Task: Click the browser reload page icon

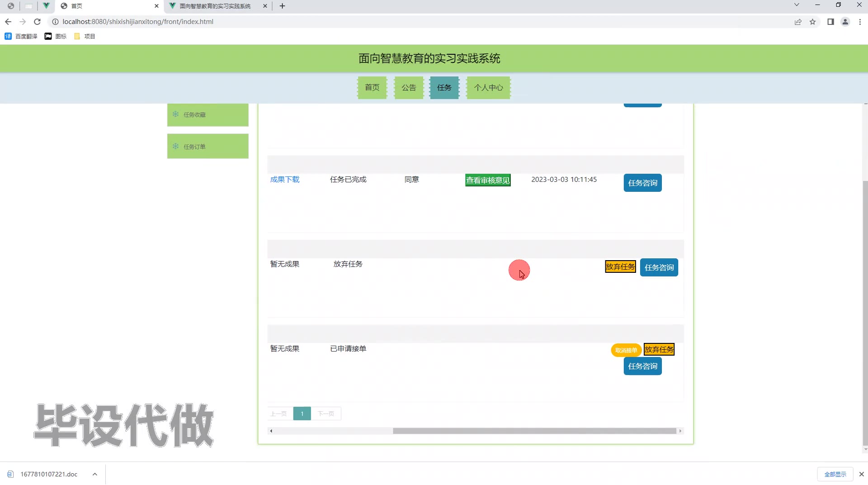Action: pos(38,22)
